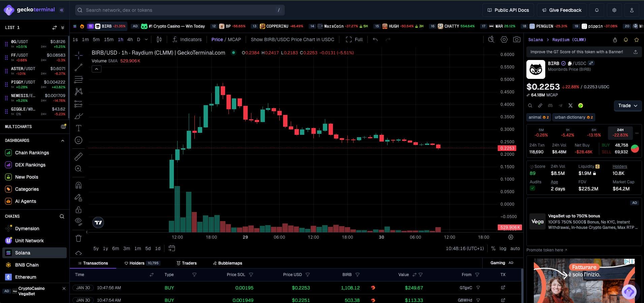Select the text annotation tool

pyautogui.click(x=79, y=128)
